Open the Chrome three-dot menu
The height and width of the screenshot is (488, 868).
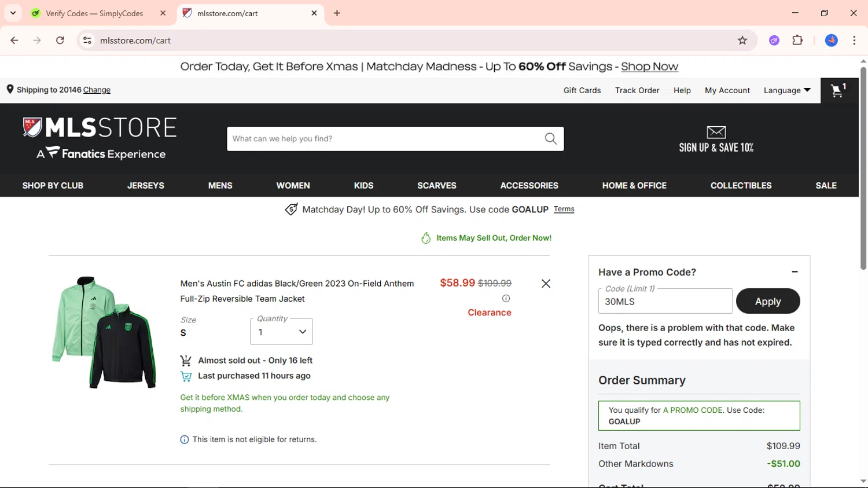click(x=854, y=41)
